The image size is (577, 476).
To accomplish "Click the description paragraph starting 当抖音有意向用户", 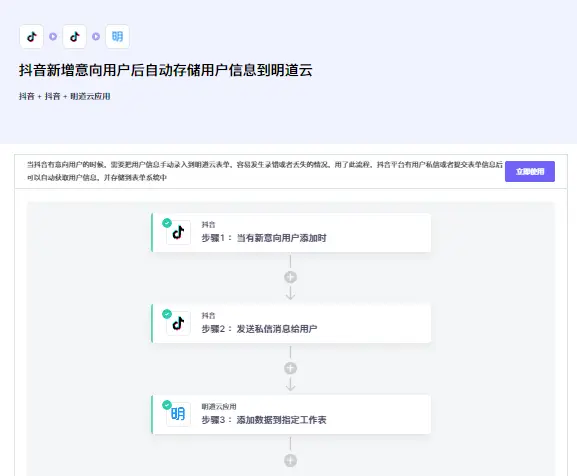I will click(265, 171).
